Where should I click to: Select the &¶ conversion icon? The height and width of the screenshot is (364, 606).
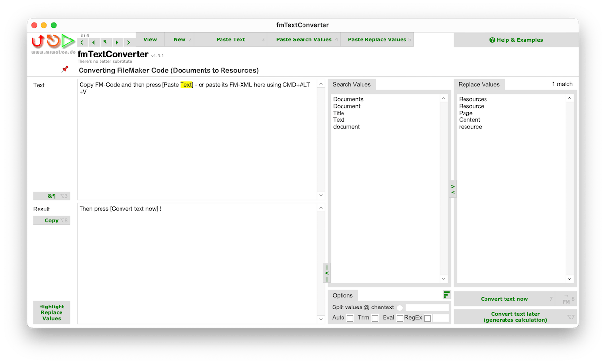(x=52, y=195)
